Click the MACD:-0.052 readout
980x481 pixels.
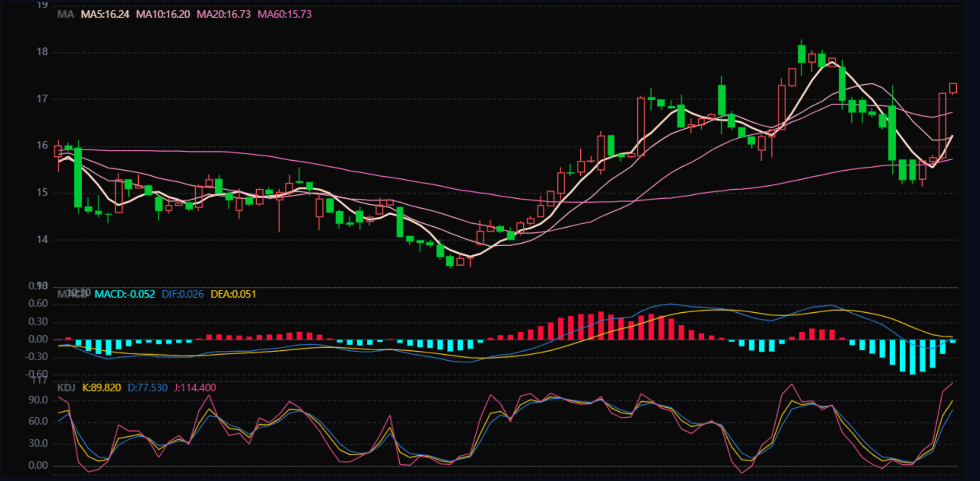[x=125, y=294]
